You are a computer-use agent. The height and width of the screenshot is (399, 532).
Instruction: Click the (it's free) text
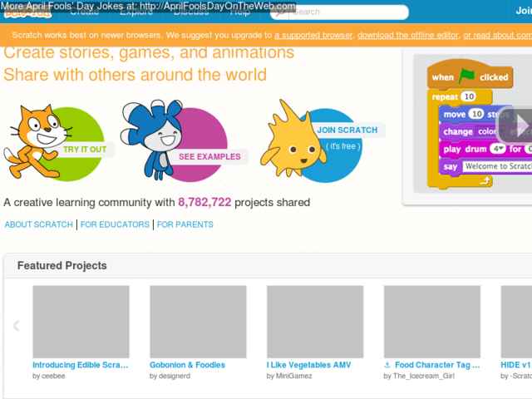[x=342, y=146]
